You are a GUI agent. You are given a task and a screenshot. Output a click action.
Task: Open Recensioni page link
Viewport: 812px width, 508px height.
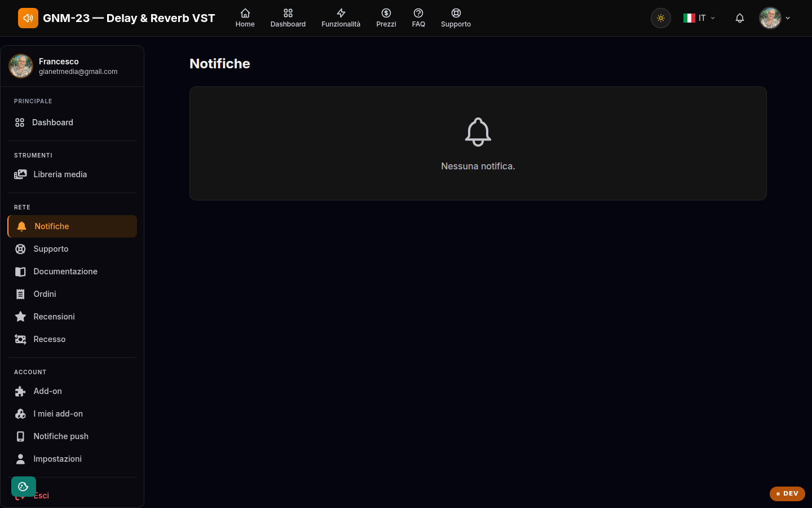tap(72, 317)
